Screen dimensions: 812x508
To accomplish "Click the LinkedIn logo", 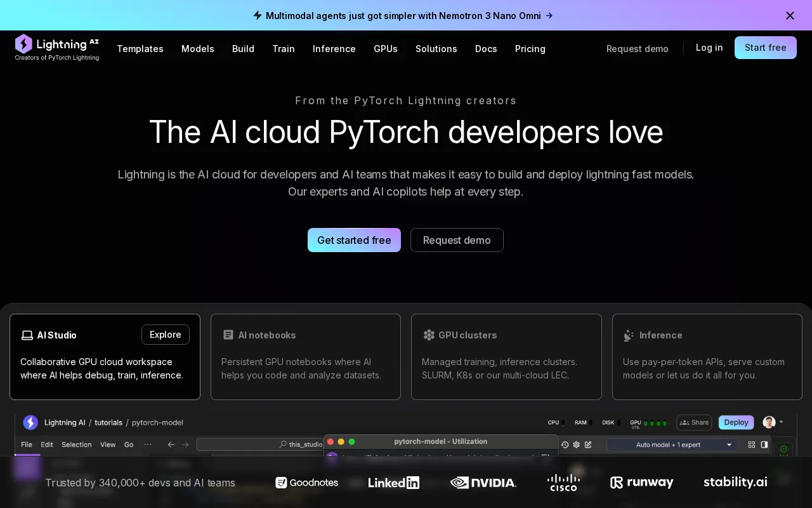I will (x=393, y=483).
